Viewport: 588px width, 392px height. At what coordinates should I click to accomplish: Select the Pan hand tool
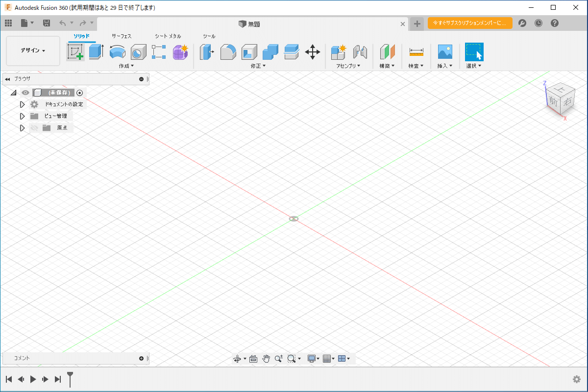click(266, 359)
